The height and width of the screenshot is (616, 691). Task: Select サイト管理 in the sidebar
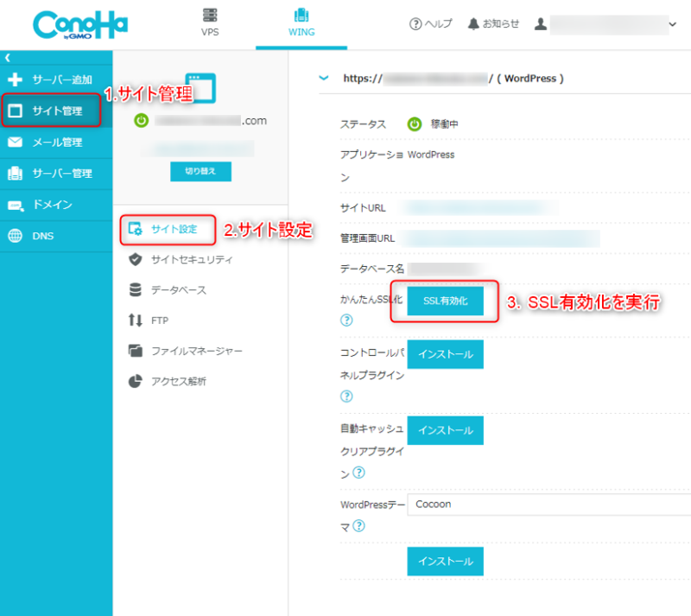(x=56, y=111)
